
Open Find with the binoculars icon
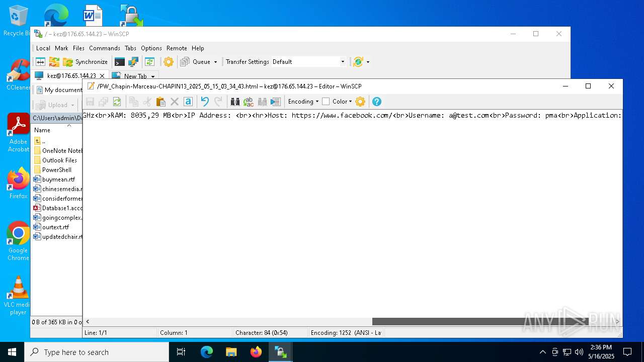(x=235, y=102)
